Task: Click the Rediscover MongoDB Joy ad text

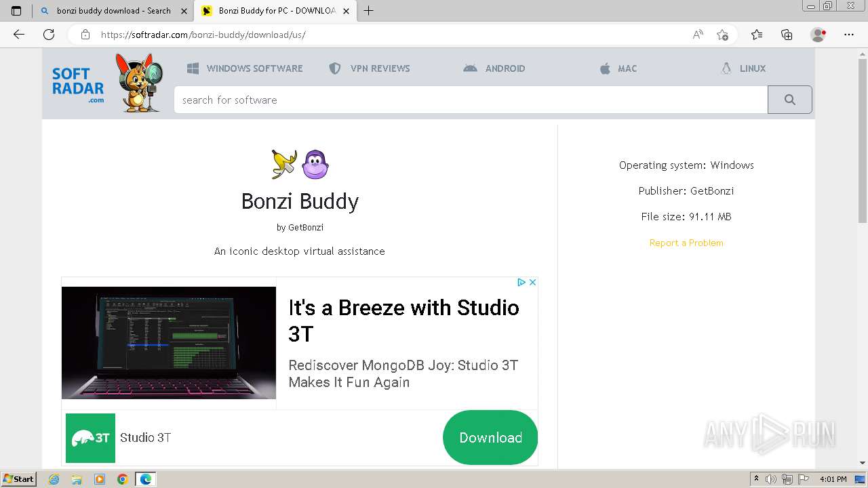Action: [403, 373]
